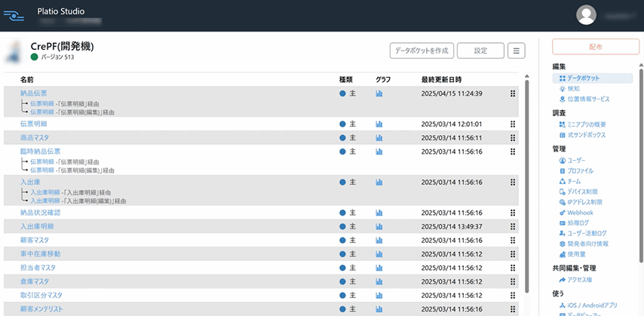Click the grip icon on 顧客マスタ row

[x=513, y=240]
